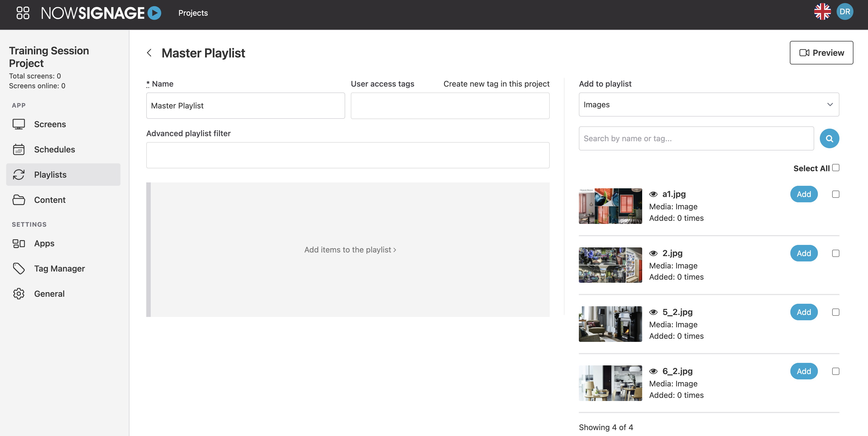Open Tag Manager via the tag icon
The width and height of the screenshot is (868, 436).
[19, 268]
